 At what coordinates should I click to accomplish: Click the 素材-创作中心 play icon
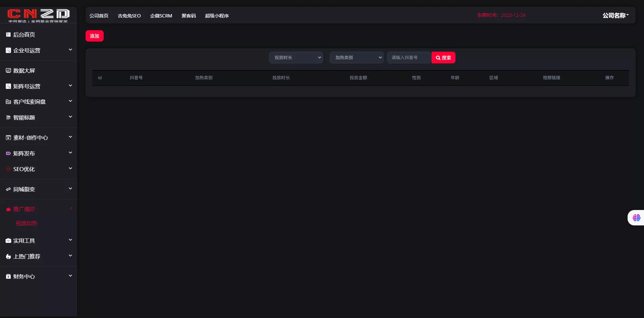[x=8, y=138]
